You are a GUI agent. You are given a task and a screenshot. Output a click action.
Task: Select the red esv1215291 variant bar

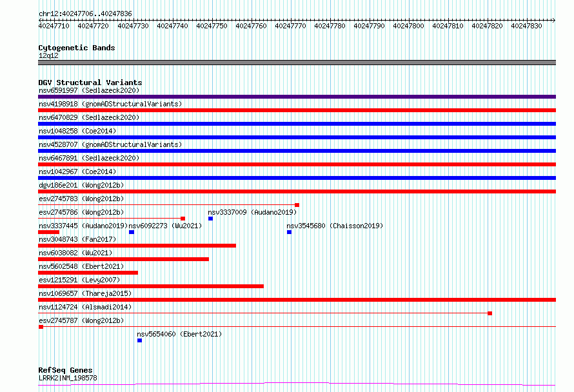point(151,286)
